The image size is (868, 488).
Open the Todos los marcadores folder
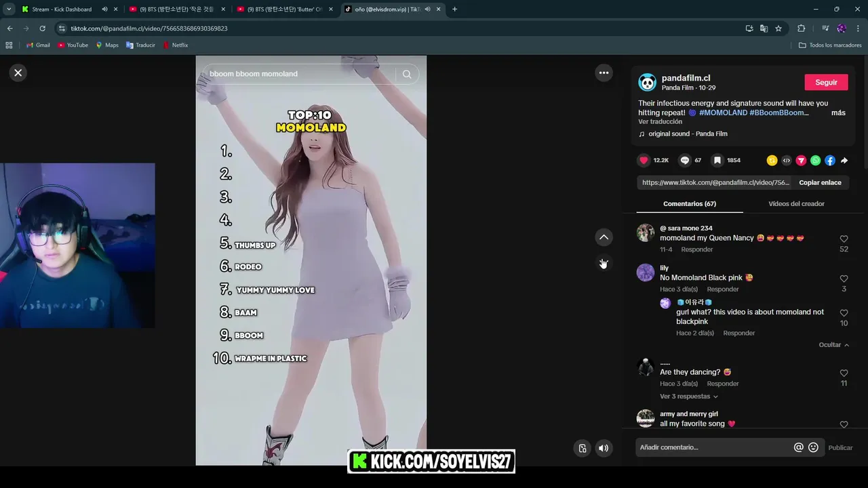[x=830, y=45]
